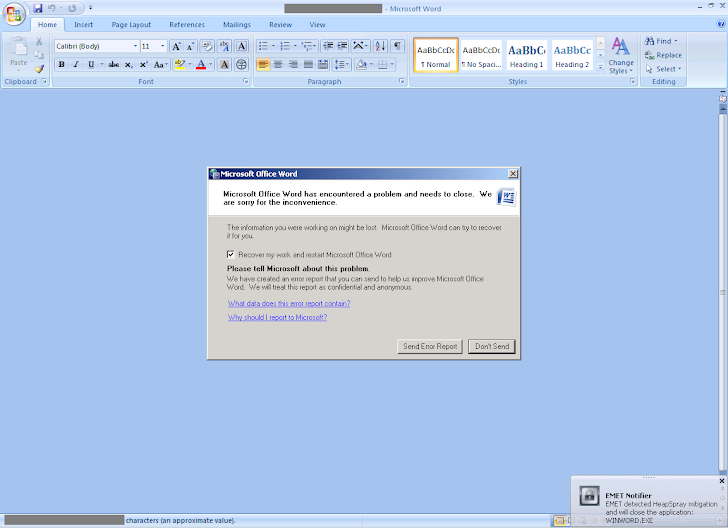Apply Heading 2 style
This screenshot has width=728, height=528.
tap(572, 55)
